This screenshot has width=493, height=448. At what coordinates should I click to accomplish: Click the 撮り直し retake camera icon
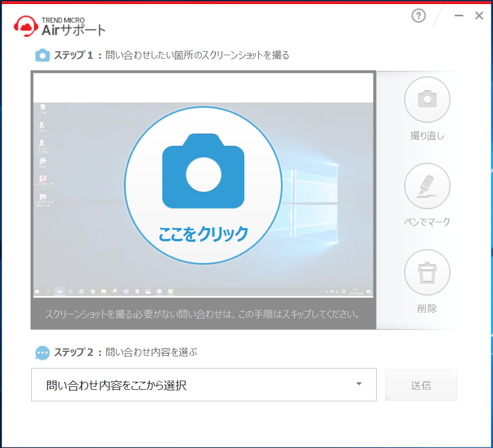[x=427, y=100]
